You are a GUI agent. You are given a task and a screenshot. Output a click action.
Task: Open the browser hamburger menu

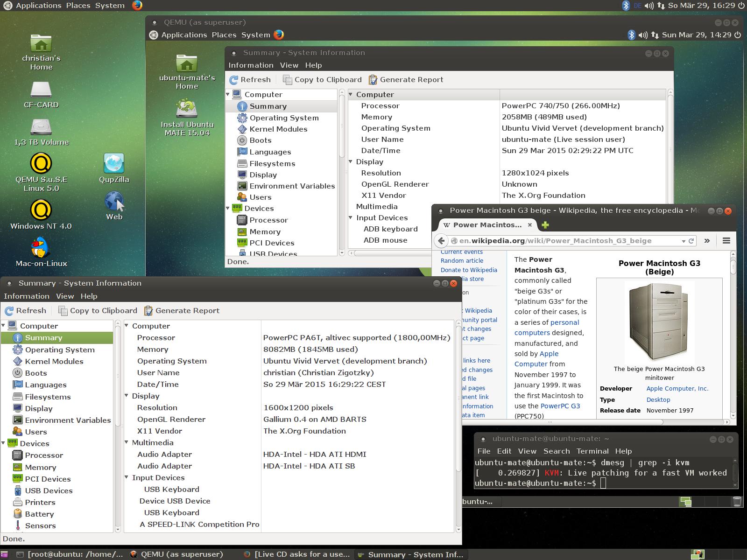[726, 241]
